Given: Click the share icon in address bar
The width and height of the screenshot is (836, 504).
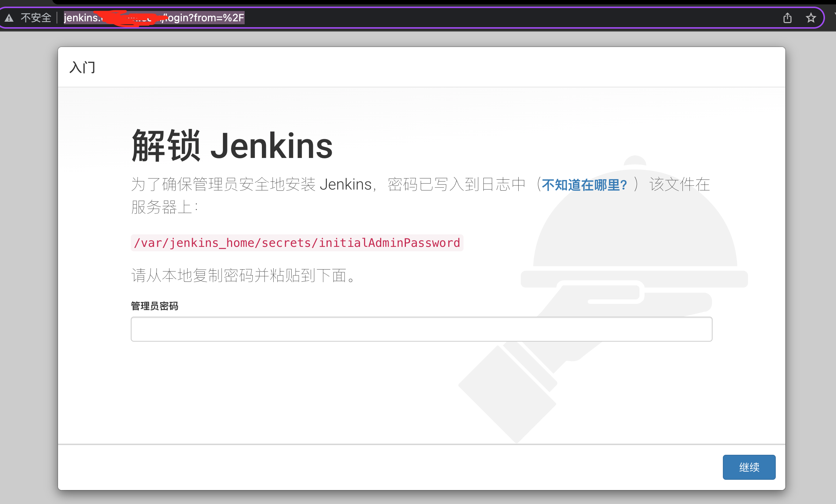Looking at the screenshot, I should click(x=787, y=18).
